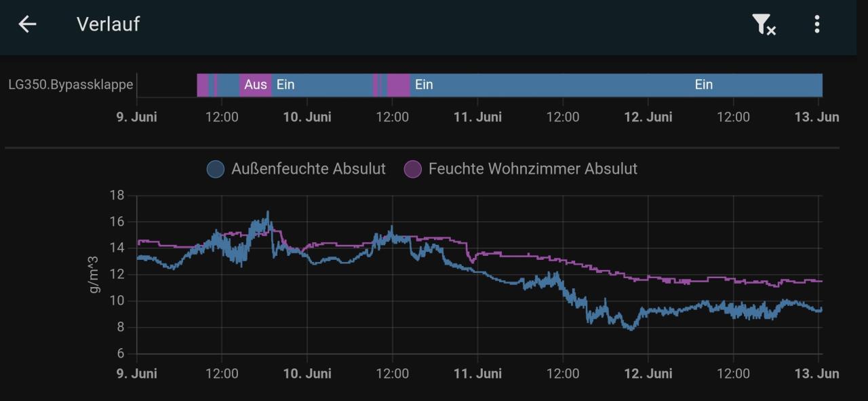Click the g/m^3 y-axis label
The width and height of the screenshot is (868, 401).
94,274
